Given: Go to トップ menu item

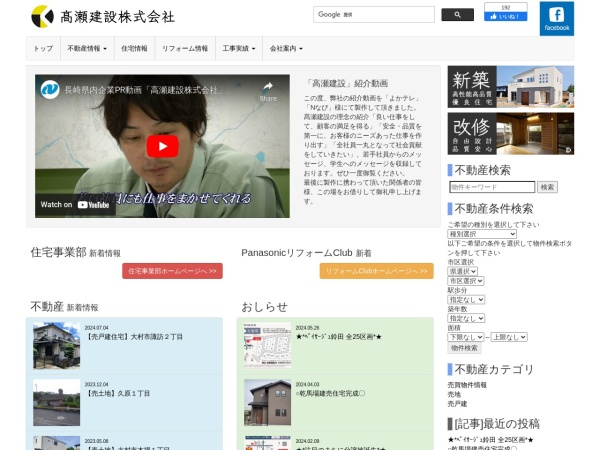Looking at the screenshot, I should pyautogui.click(x=43, y=48).
